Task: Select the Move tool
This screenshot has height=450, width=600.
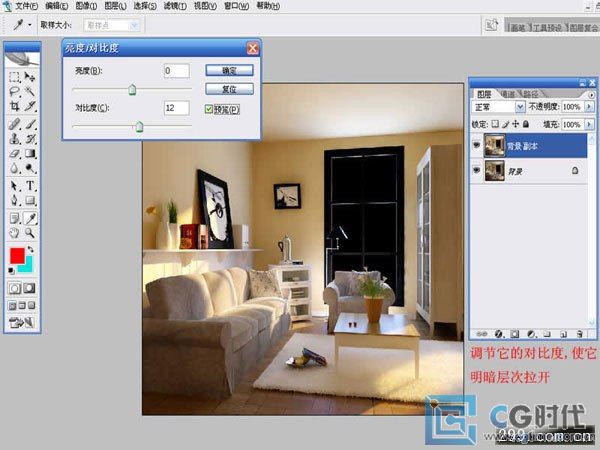Action: [x=30, y=77]
